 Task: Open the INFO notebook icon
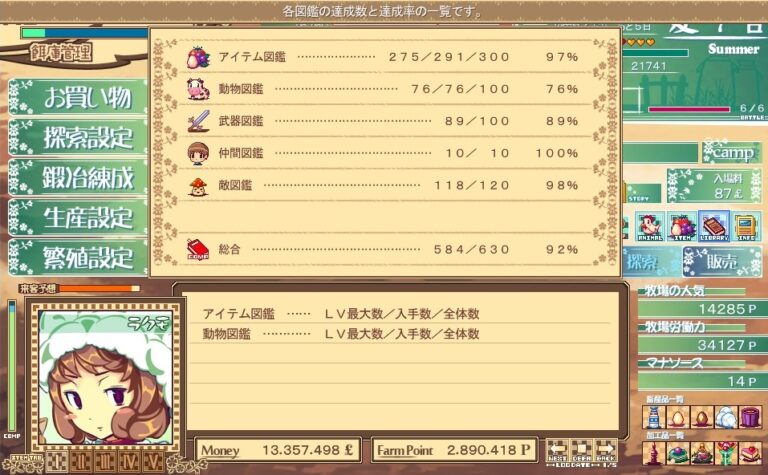[746, 227]
